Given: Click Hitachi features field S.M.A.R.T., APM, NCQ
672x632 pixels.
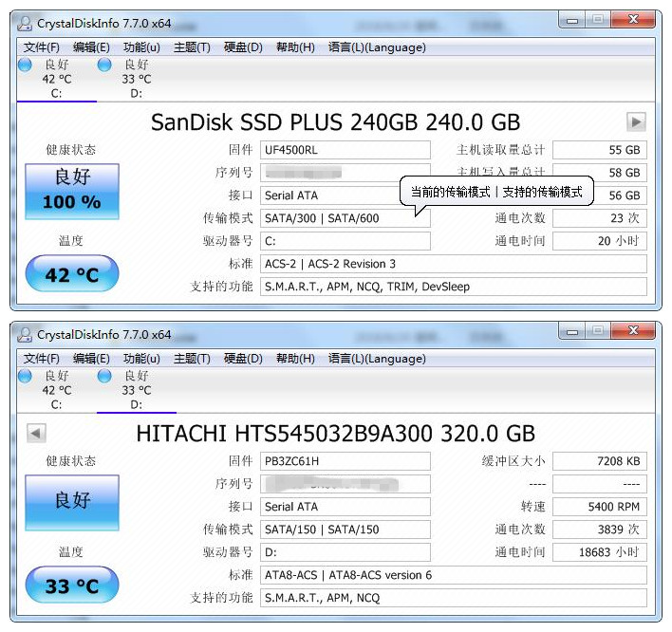Looking at the screenshot, I should pos(454,597).
